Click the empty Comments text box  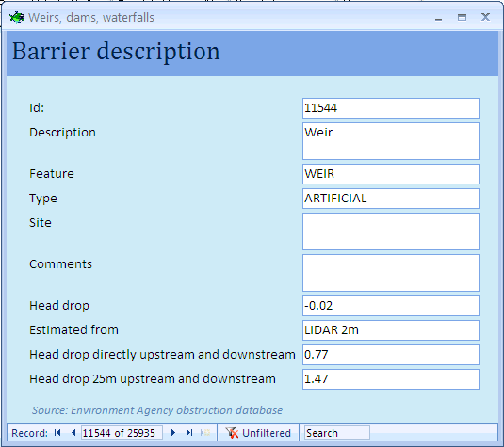(391, 273)
